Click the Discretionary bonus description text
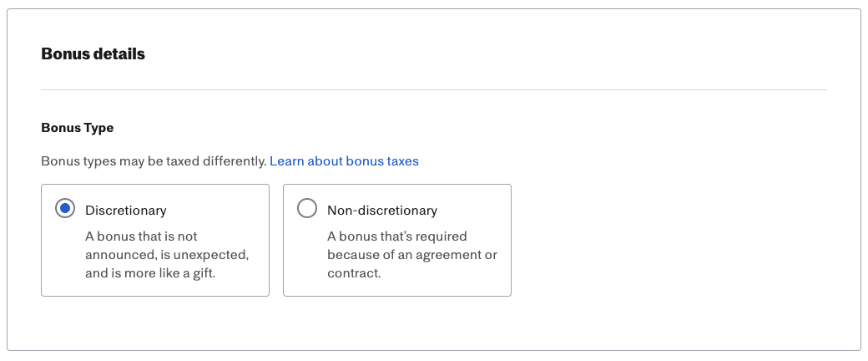Viewport: 868px width, 361px height. click(x=167, y=254)
